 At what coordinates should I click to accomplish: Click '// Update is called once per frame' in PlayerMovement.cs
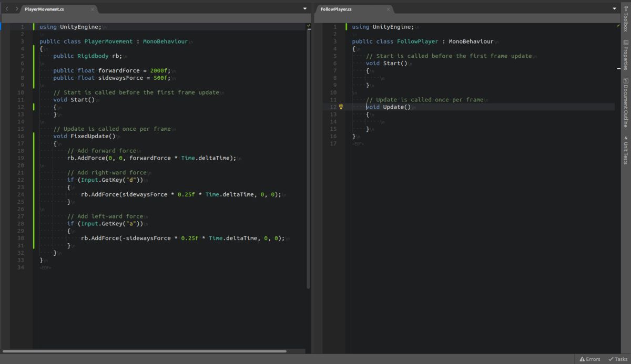click(112, 129)
